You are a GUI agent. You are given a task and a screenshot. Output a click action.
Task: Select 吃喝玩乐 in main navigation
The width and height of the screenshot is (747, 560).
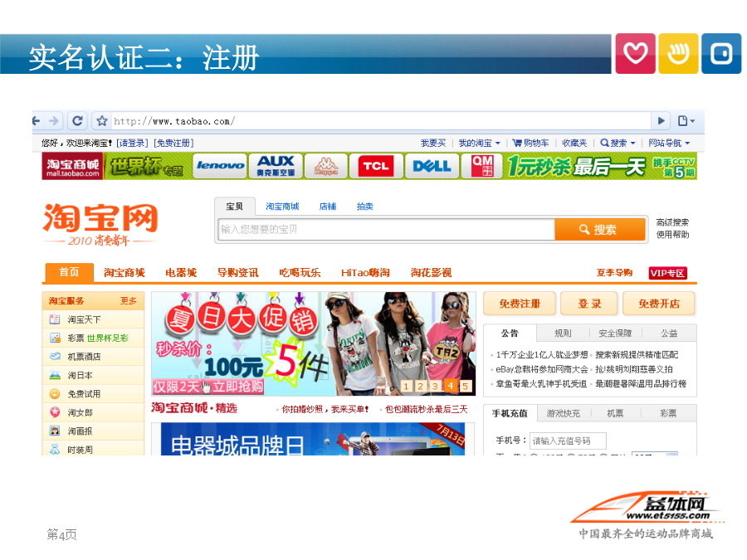coord(300,272)
